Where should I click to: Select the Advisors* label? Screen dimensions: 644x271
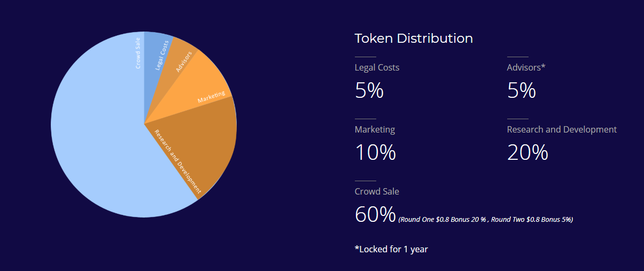point(526,67)
